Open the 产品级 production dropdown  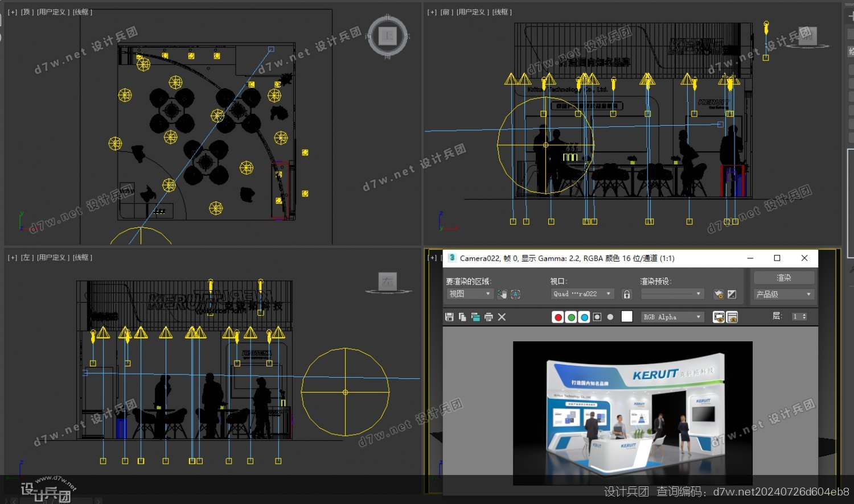point(784,294)
